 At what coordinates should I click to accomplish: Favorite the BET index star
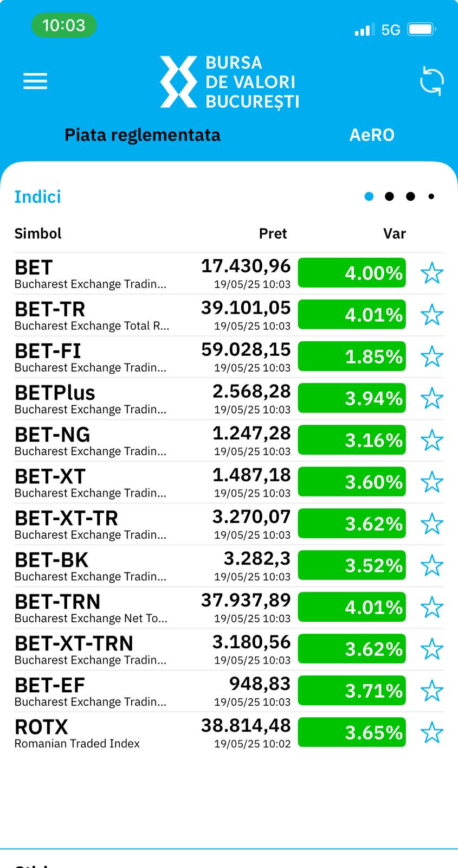tap(432, 273)
